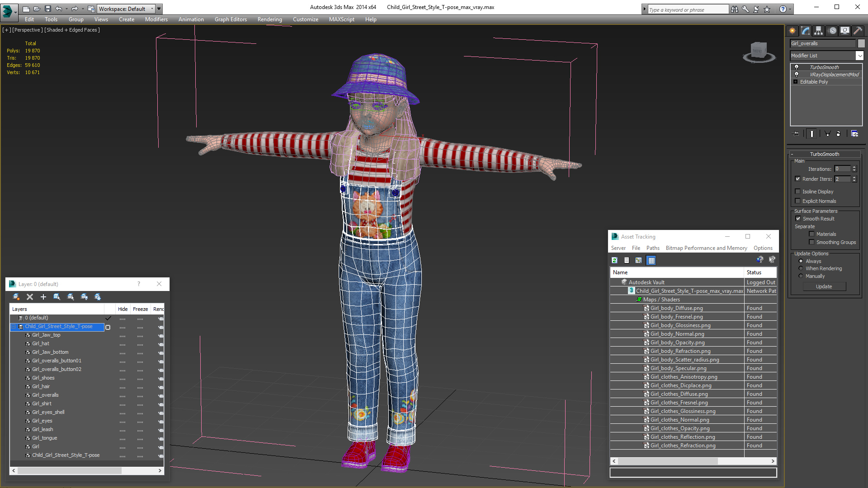Image resolution: width=868 pixels, height=488 pixels.
Task: Click Show End Result toggle icon
Action: click(812, 134)
